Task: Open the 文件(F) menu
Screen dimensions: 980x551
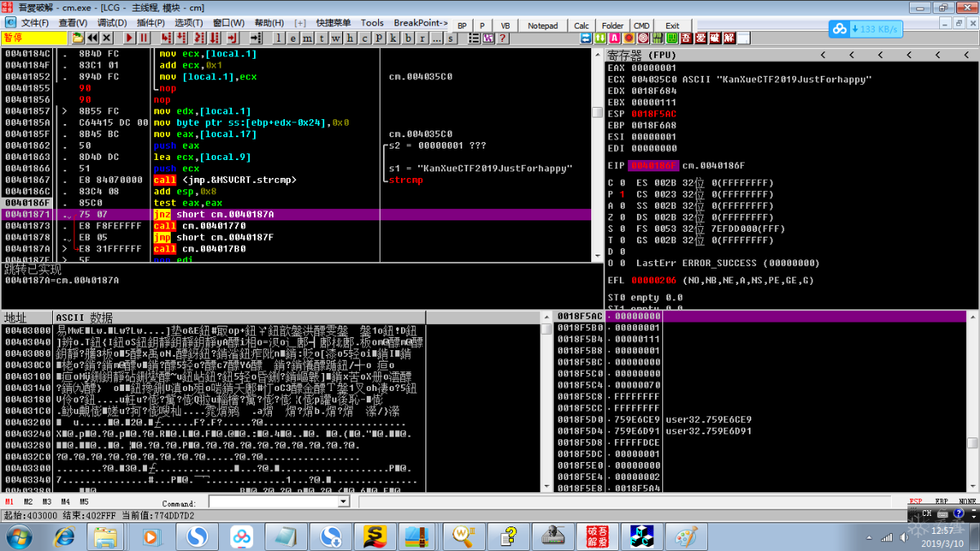Action: tap(35, 23)
